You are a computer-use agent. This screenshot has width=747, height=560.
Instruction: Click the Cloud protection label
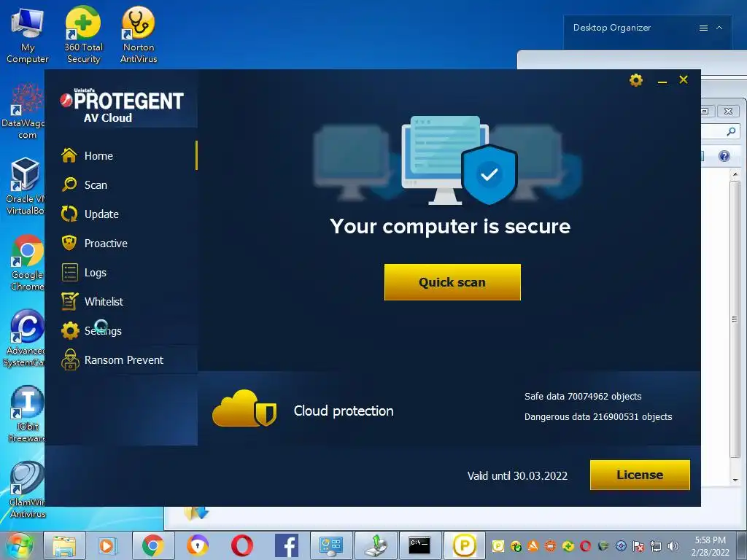344,411
